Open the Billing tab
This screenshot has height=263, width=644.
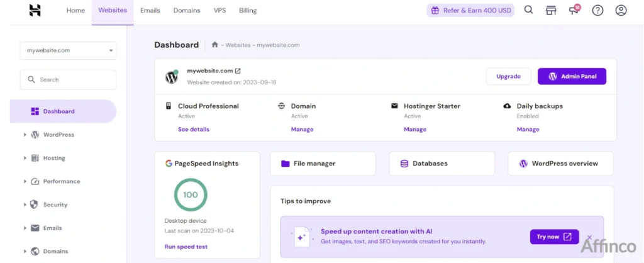pyautogui.click(x=248, y=11)
